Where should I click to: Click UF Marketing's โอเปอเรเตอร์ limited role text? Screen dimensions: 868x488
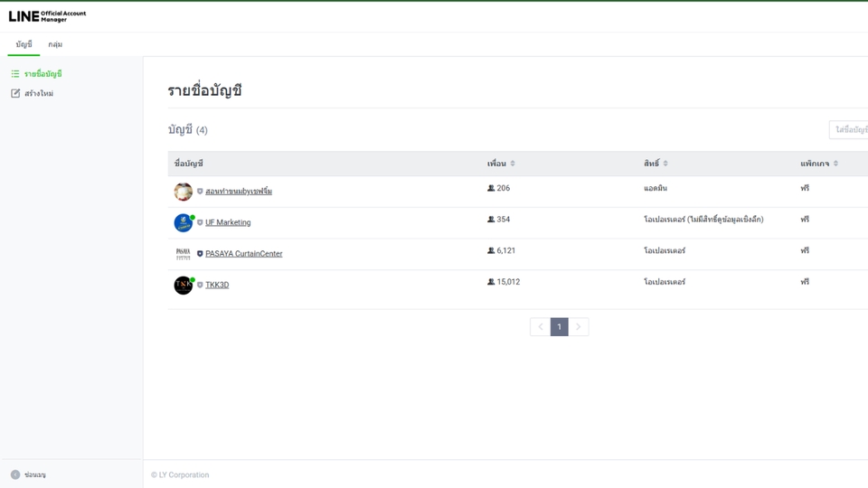[x=703, y=219]
